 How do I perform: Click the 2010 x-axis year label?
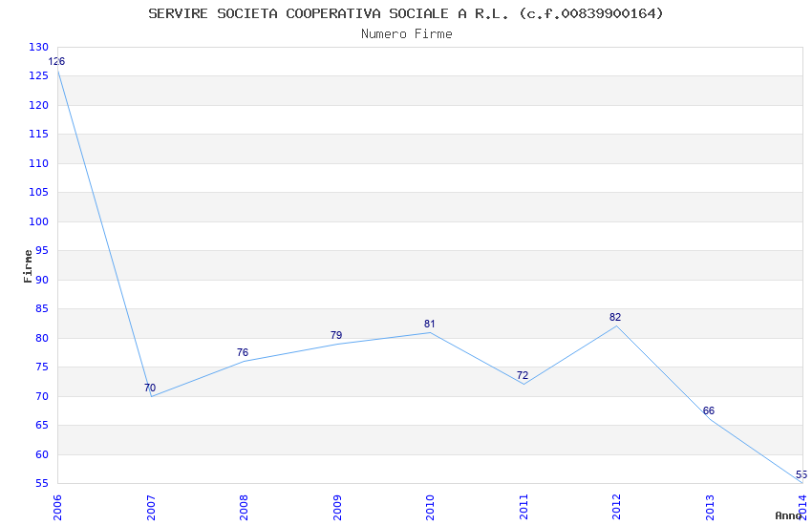point(430,507)
